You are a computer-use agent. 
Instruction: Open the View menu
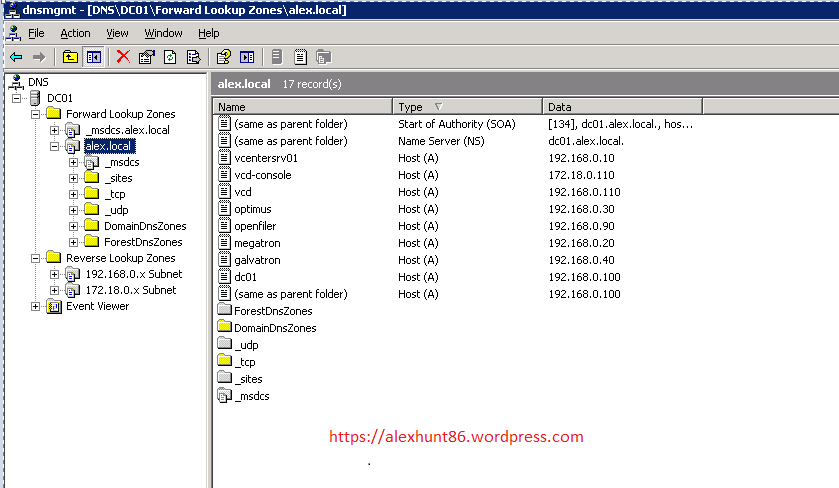point(117,33)
